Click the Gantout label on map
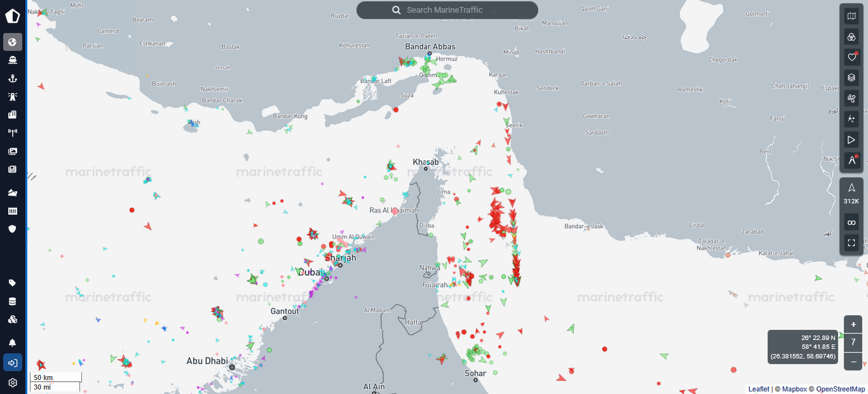Screen dimensions: 868x394 click(285, 311)
